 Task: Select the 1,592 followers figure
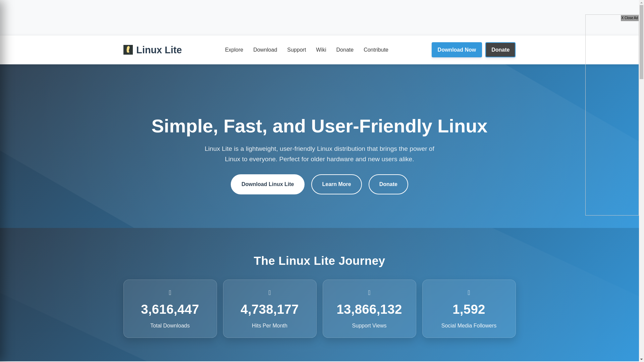coord(469,309)
